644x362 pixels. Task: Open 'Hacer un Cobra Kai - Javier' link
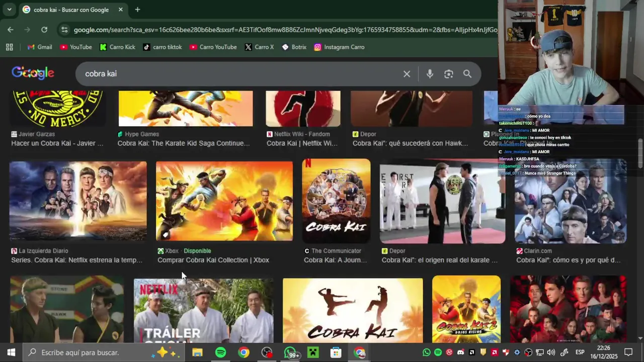tap(57, 143)
